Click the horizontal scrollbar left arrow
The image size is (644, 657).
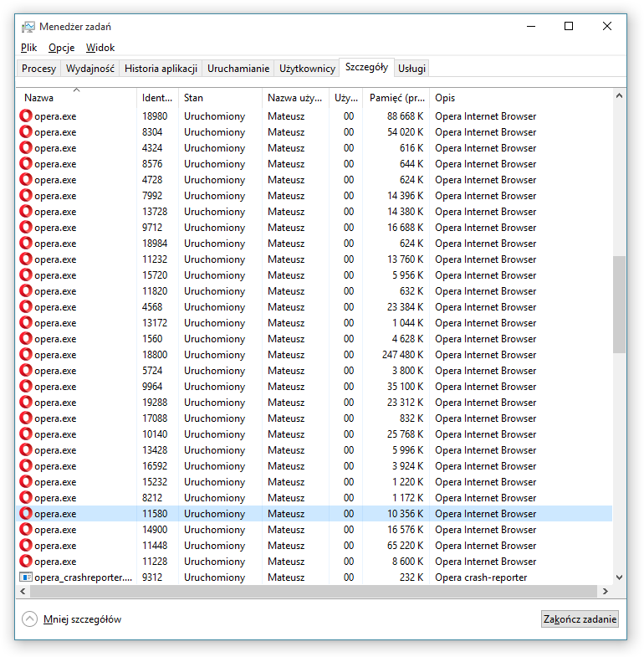tap(23, 591)
